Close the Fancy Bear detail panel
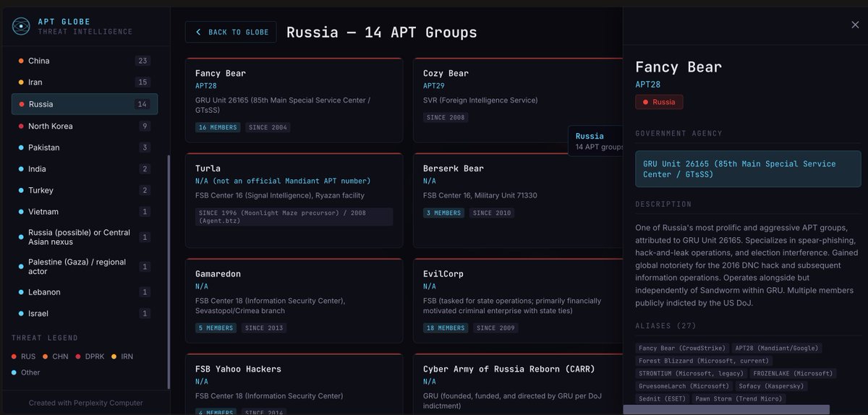The height and width of the screenshot is (415, 868). [855, 25]
